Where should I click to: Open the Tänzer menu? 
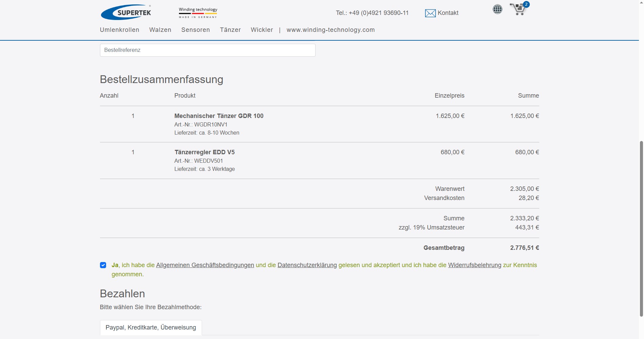click(230, 30)
